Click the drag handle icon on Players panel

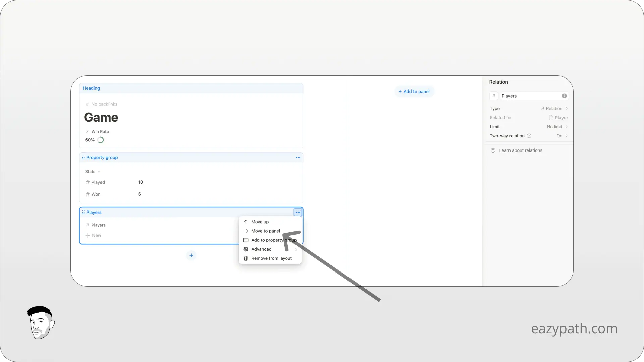83,212
